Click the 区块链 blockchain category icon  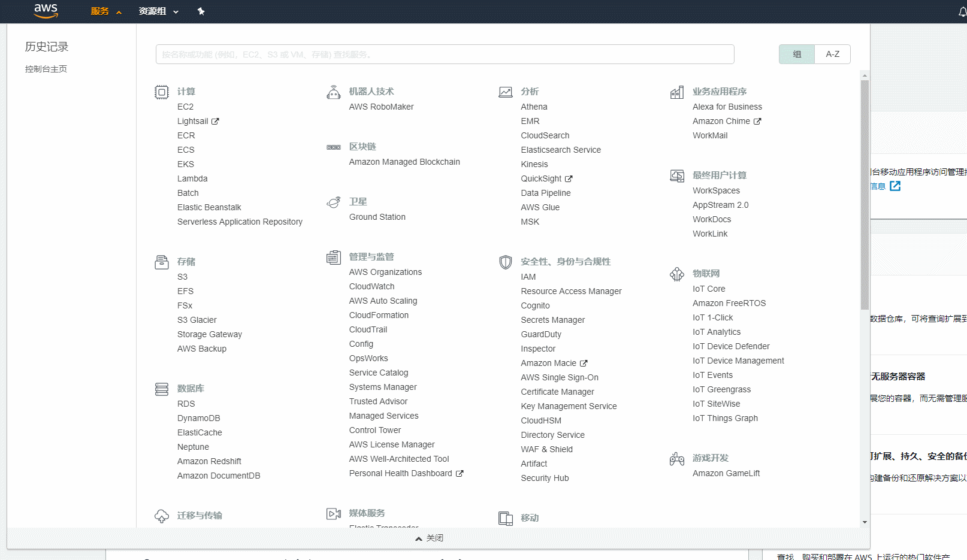pyautogui.click(x=334, y=147)
